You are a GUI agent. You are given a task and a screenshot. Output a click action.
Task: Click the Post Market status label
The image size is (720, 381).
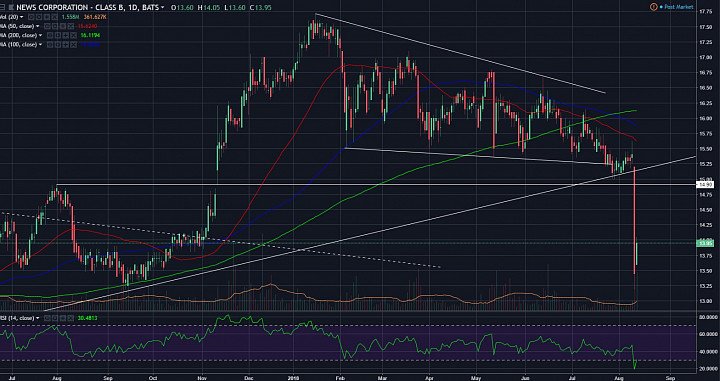[x=679, y=7]
